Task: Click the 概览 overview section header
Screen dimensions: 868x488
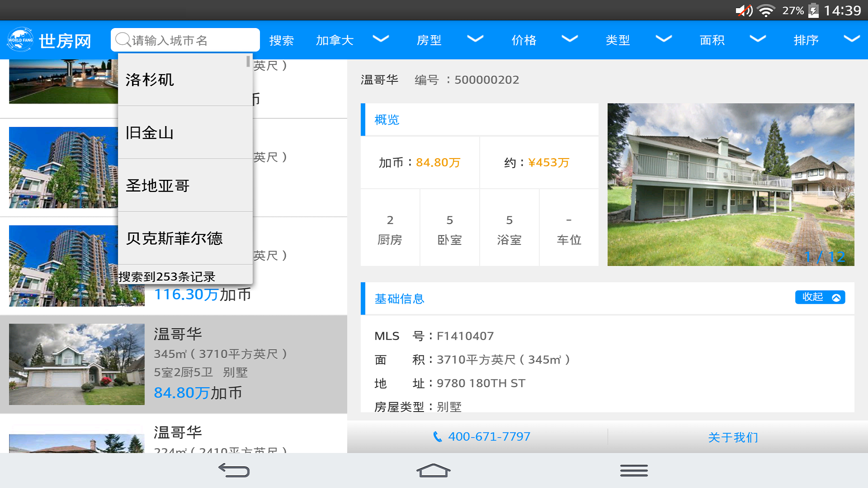Action: pyautogui.click(x=480, y=120)
